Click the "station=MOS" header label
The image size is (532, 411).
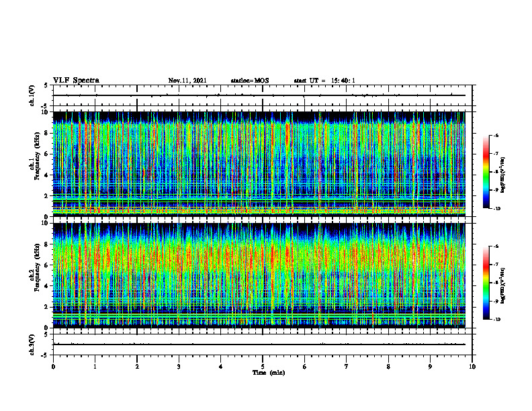click(x=250, y=81)
